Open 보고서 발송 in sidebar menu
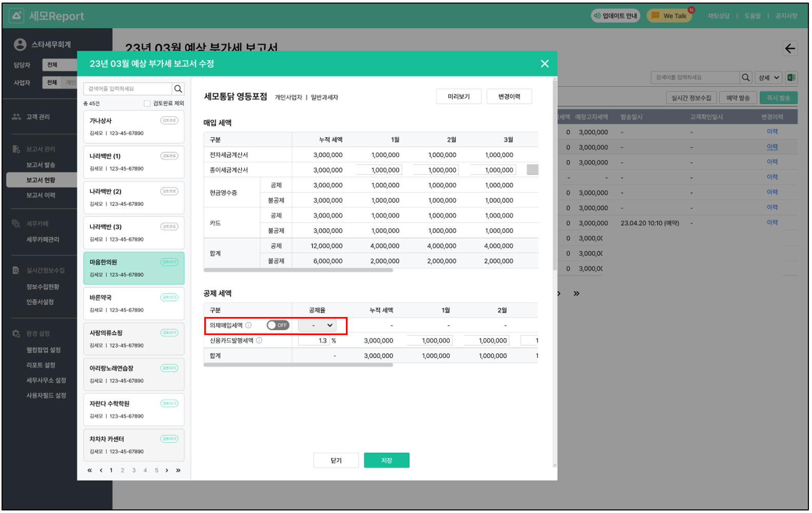812x513 pixels. (41, 165)
